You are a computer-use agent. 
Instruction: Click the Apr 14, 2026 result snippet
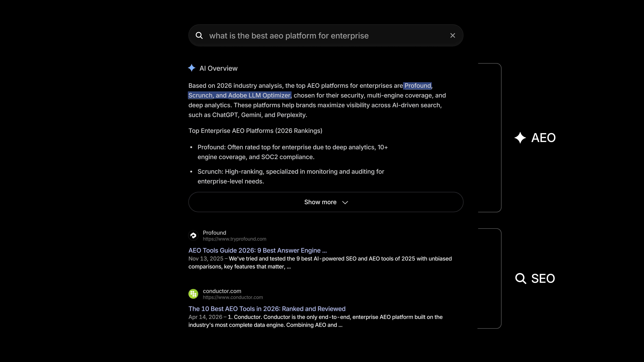[x=315, y=321]
